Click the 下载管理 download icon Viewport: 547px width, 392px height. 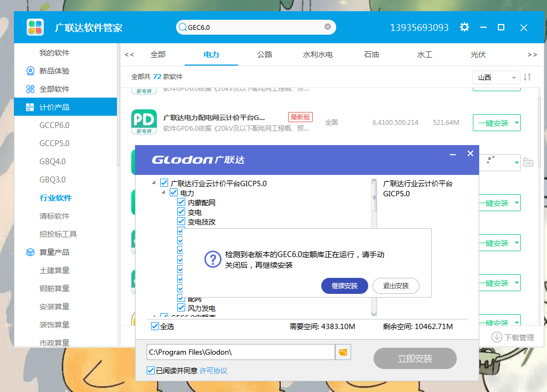click(x=497, y=337)
